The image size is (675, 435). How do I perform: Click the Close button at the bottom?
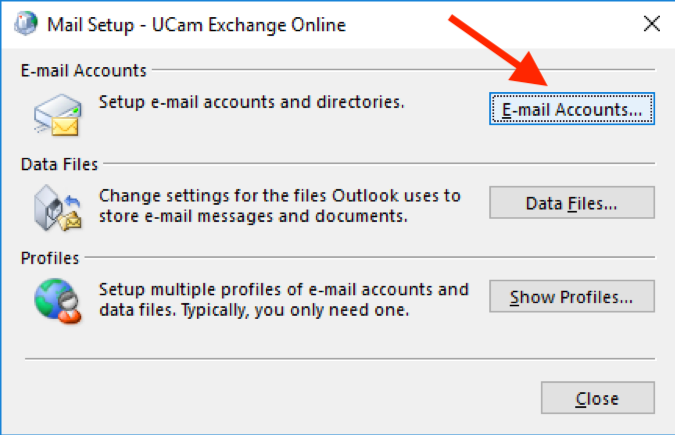coord(598,398)
